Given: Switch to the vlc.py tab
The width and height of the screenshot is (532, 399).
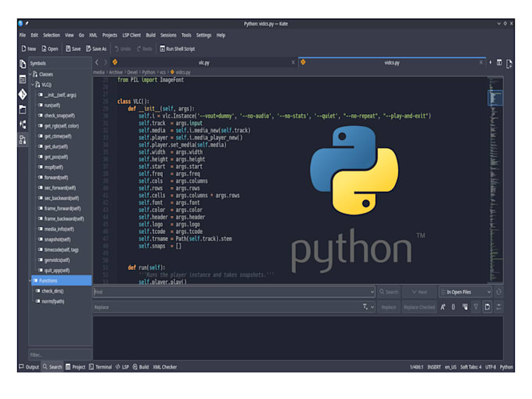Looking at the screenshot, I should point(203,62).
